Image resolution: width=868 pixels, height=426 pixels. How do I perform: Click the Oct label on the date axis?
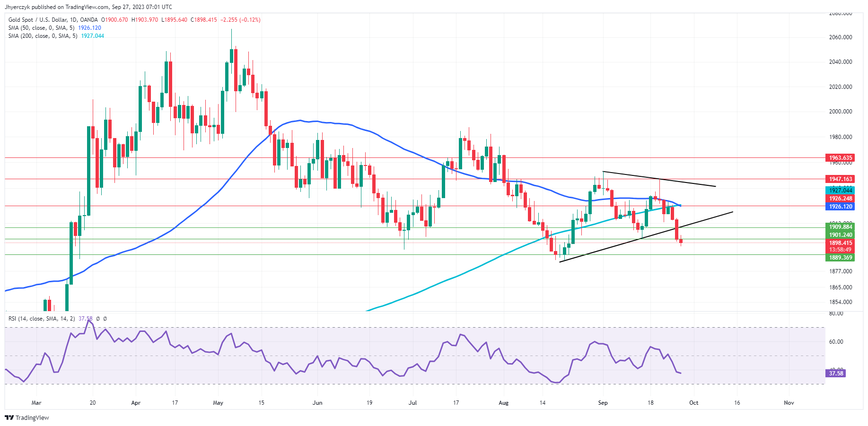693,403
